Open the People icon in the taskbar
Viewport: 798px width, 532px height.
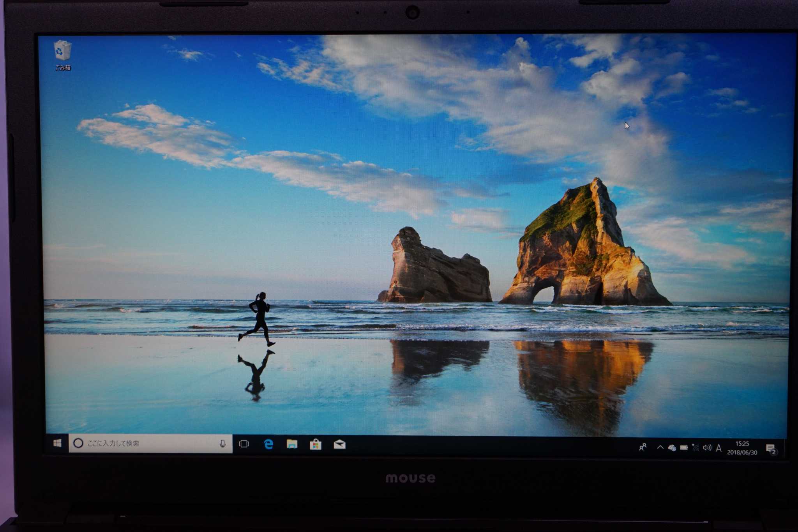(x=643, y=447)
